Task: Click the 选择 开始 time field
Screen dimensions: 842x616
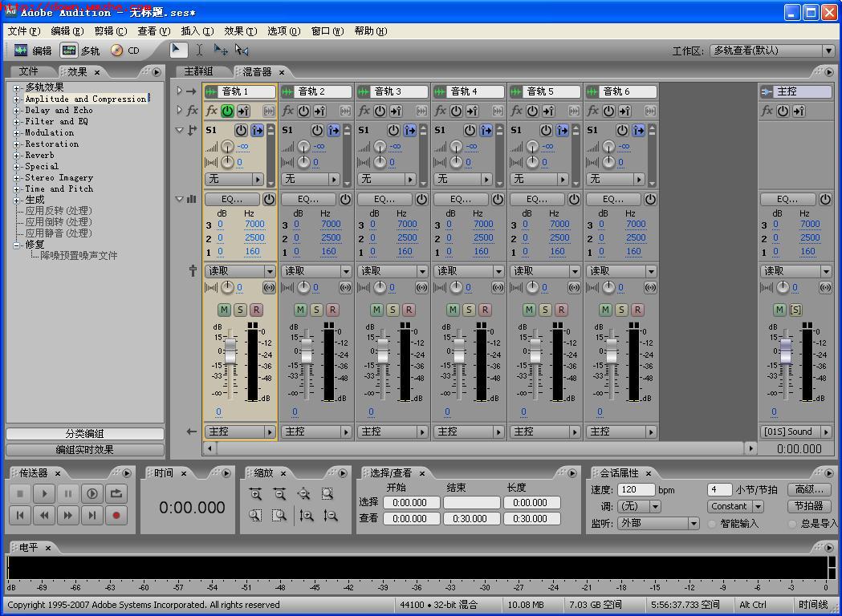Action: pyautogui.click(x=411, y=503)
